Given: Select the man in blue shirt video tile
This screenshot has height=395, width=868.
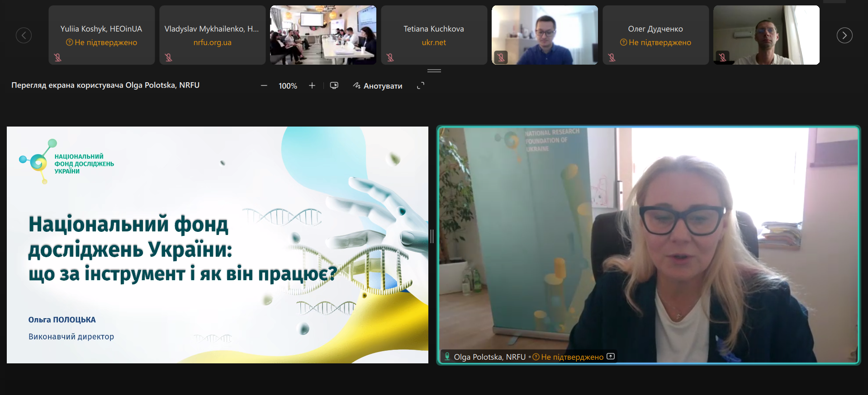Looking at the screenshot, I should 545,35.
